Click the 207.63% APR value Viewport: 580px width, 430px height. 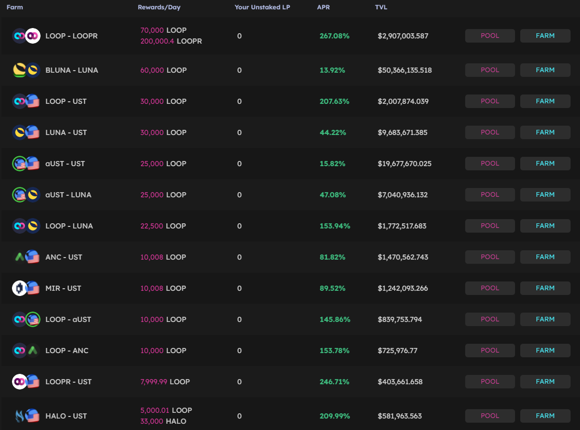334,101
